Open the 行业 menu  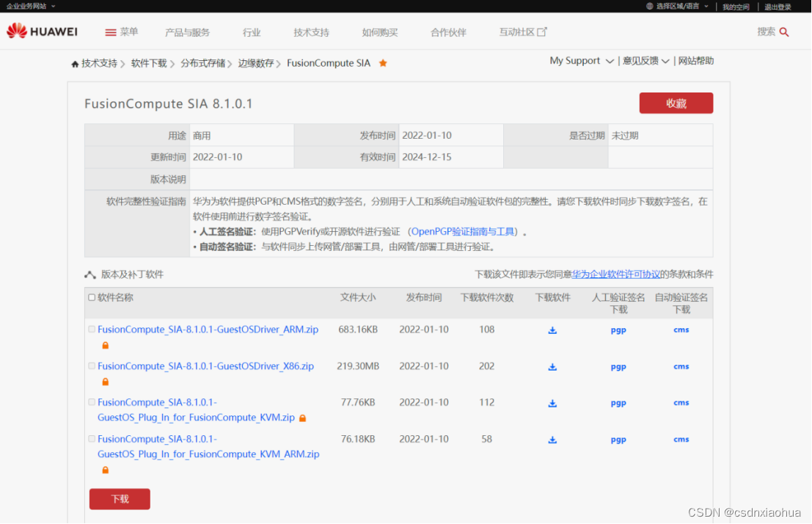click(252, 32)
